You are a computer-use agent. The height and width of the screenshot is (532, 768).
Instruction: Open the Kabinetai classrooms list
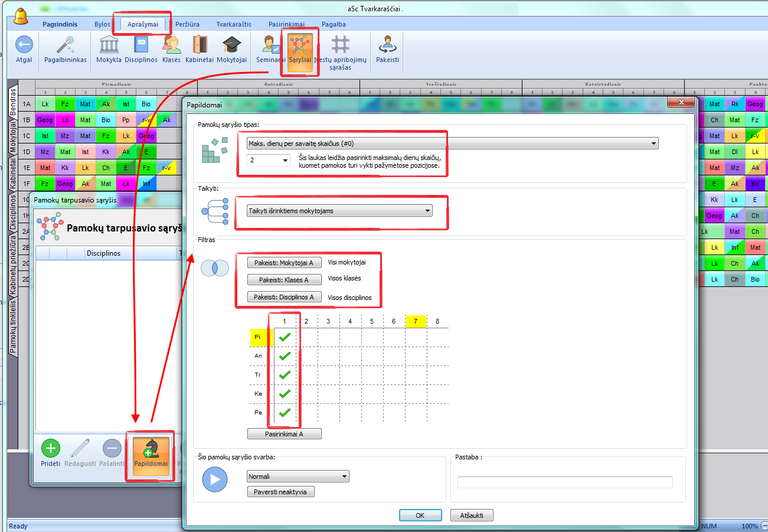tap(200, 45)
